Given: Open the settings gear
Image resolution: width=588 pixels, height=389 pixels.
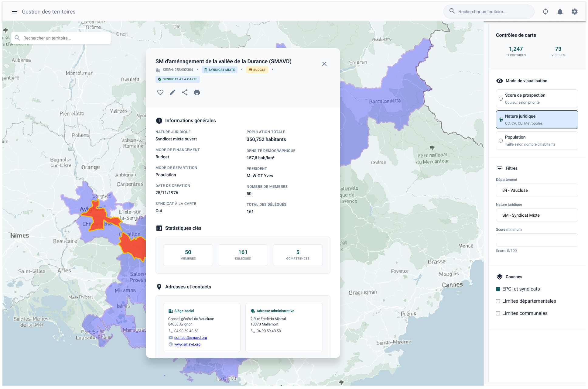Looking at the screenshot, I should tap(575, 12).
